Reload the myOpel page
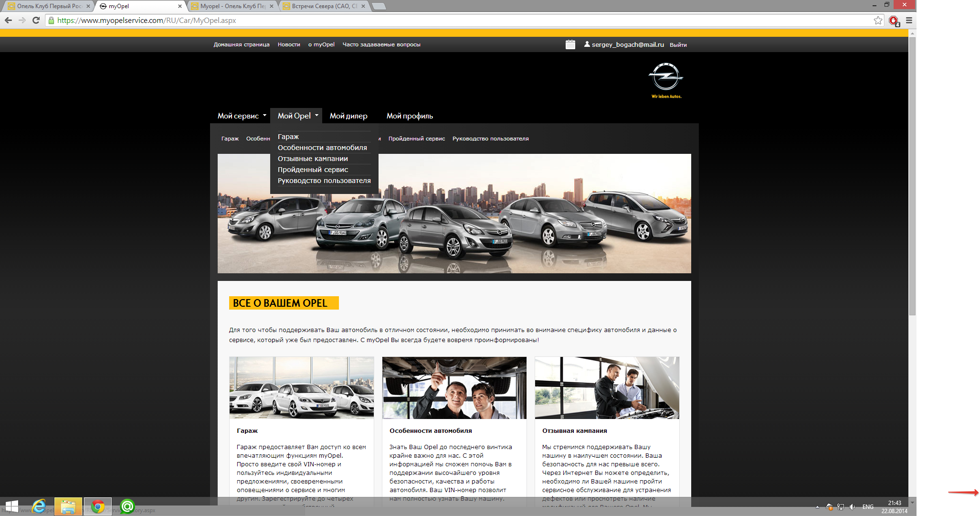 [36, 20]
